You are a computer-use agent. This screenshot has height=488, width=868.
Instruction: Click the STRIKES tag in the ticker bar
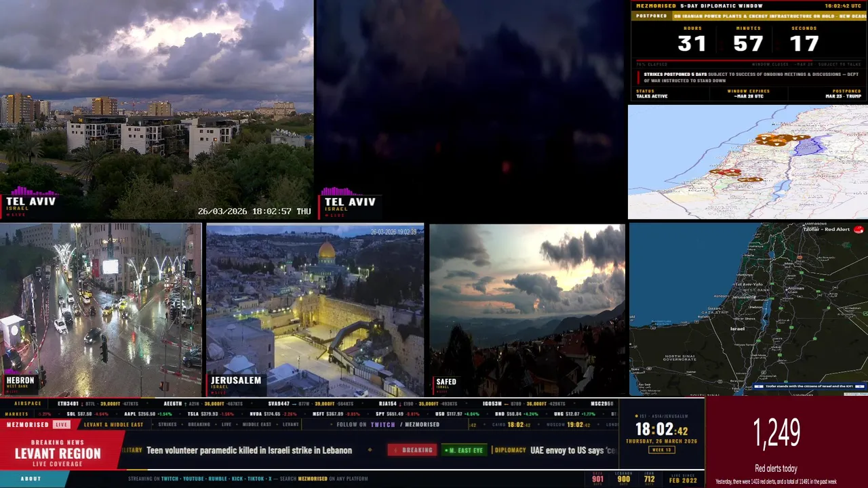(x=167, y=425)
